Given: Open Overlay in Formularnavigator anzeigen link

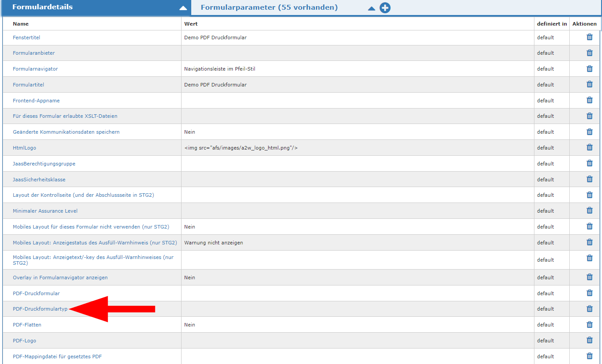Looking at the screenshot, I should pos(60,278).
